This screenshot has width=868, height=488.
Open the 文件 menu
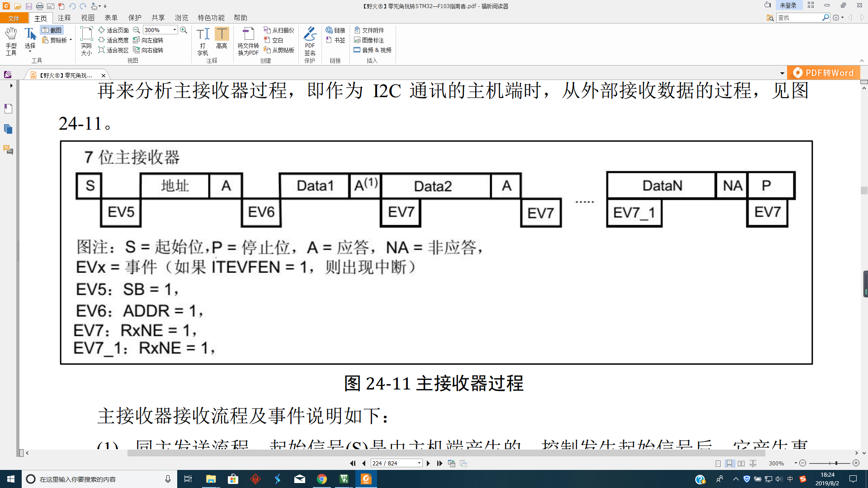pos(14,18)
